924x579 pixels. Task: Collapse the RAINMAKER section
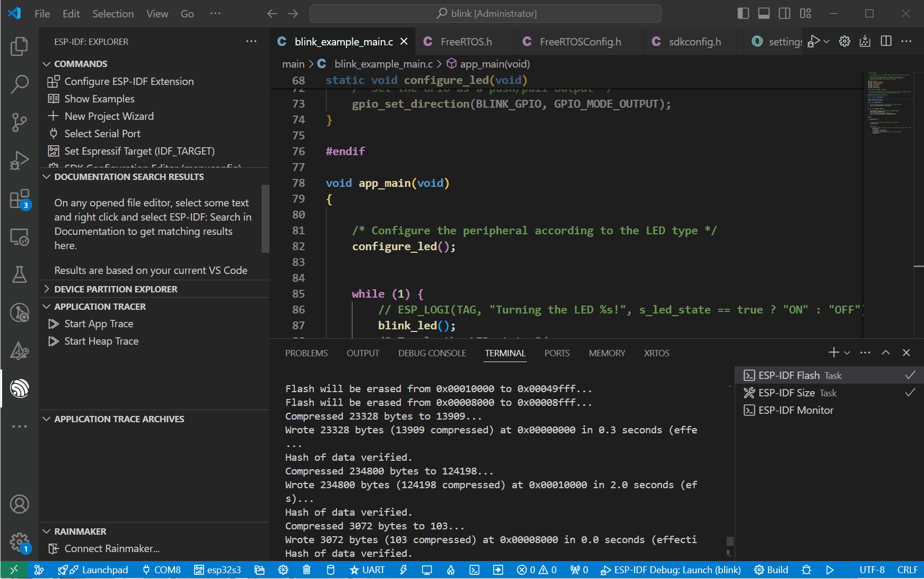[x=46, y=531]
